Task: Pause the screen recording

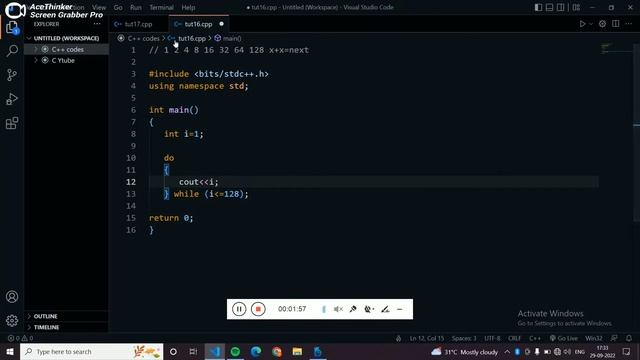Action: (239, 309)
